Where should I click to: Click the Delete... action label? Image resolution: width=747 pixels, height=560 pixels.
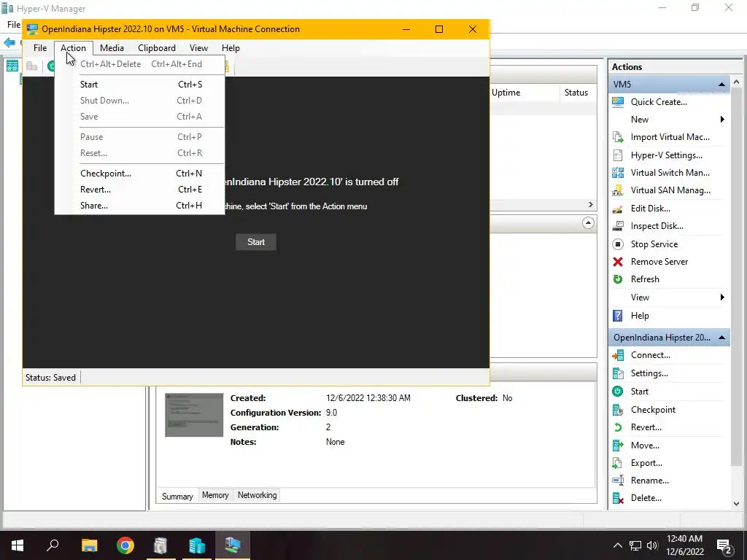[x=646, y=498]
